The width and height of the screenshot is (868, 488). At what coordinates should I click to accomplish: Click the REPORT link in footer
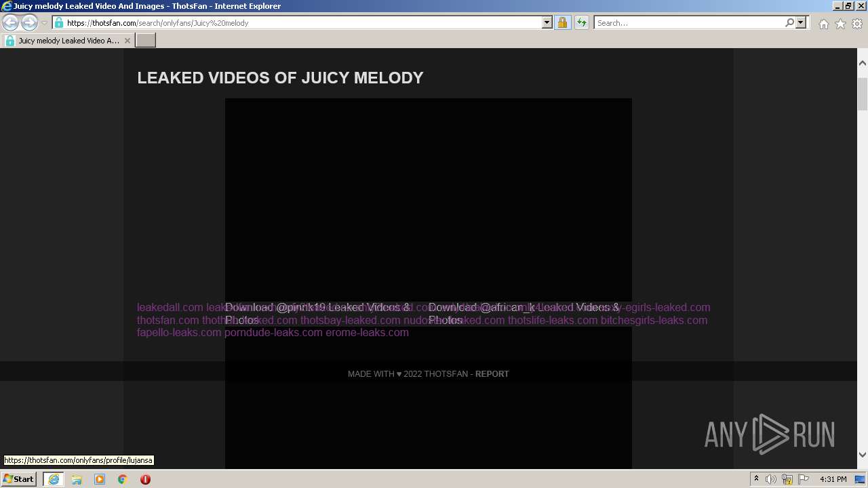click(492, 374)
